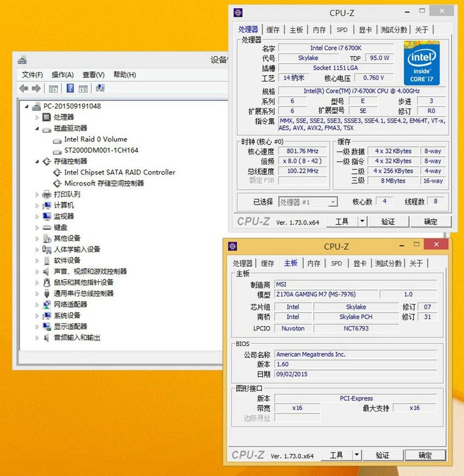
Task: Click the 键盘 category device icon
Action: 46,227
